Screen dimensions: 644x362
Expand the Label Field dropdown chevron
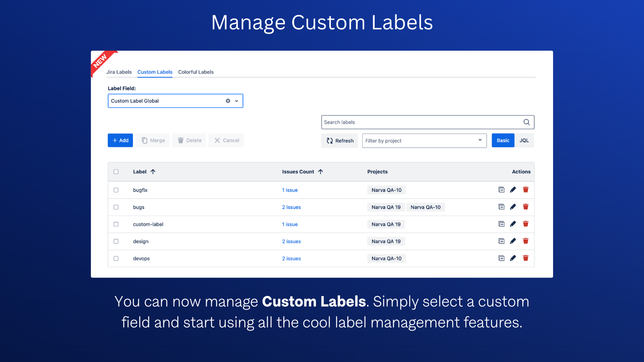pyautogui.click(x=237, y=101)
